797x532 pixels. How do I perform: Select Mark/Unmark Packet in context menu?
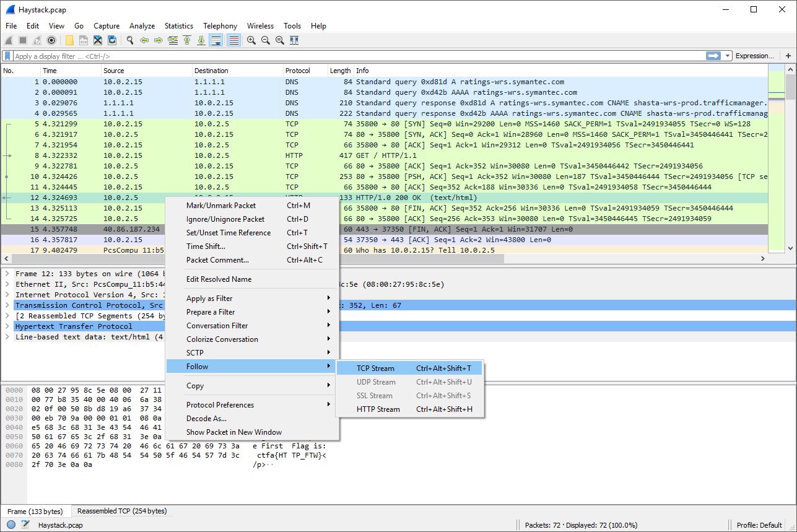251,206
